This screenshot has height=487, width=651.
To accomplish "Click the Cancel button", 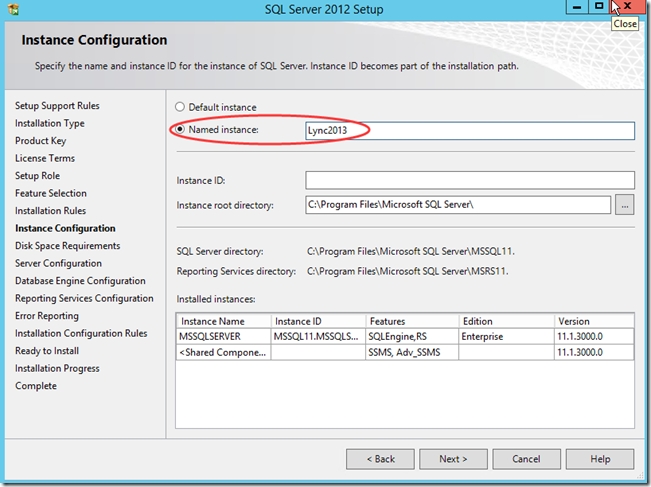I will (526, 459).
